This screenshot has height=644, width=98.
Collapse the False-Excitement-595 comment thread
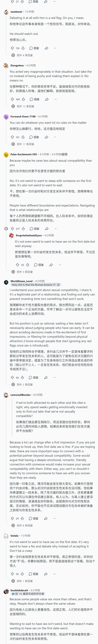pyautogui.click(x=6, y=229)
